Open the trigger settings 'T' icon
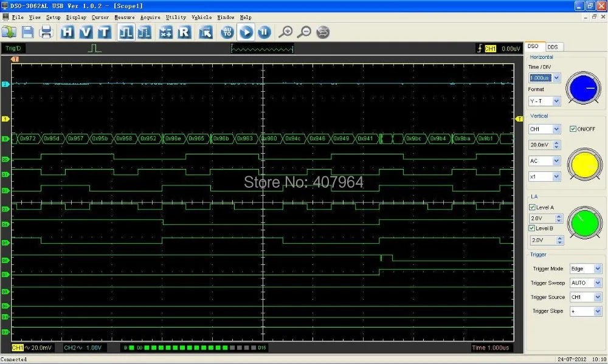Image resolution: width=608 pixels, height=364 pixels. click(x=104, y=32)
